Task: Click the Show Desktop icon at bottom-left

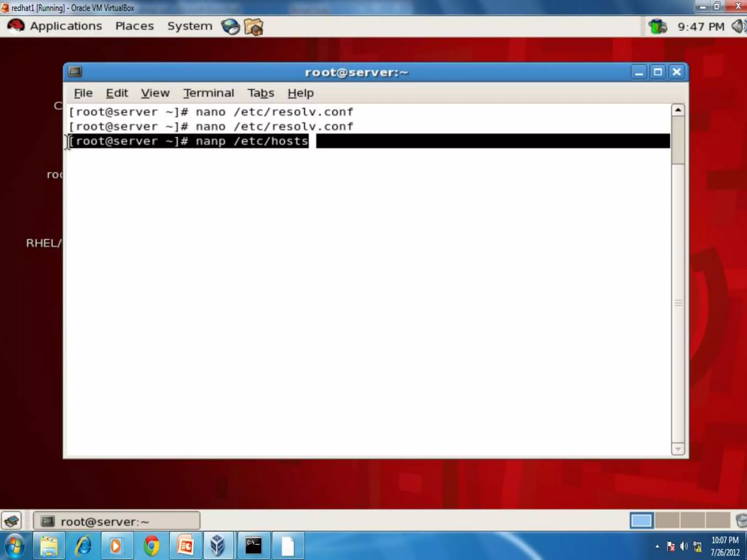Action: (11, 521)
